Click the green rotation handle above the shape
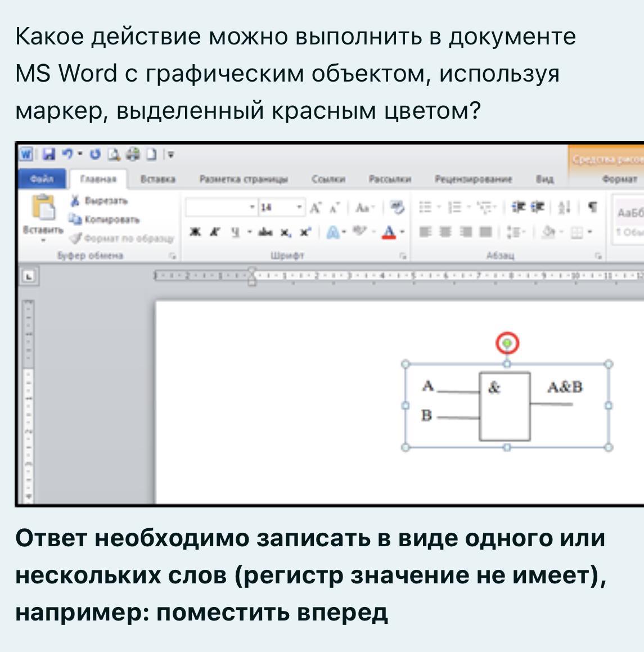 coord(507,343)
